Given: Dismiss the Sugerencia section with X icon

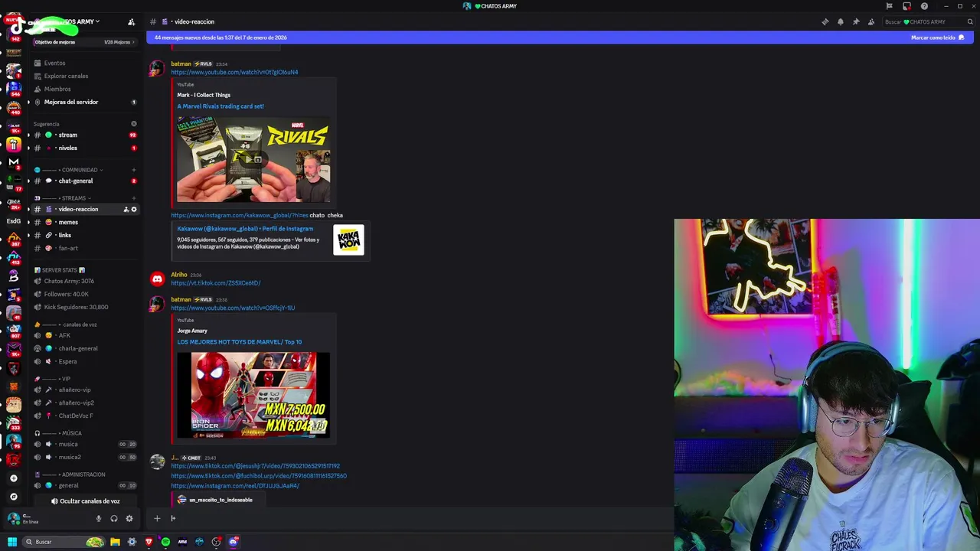Looking at the screenshot, I should point(134,123).
